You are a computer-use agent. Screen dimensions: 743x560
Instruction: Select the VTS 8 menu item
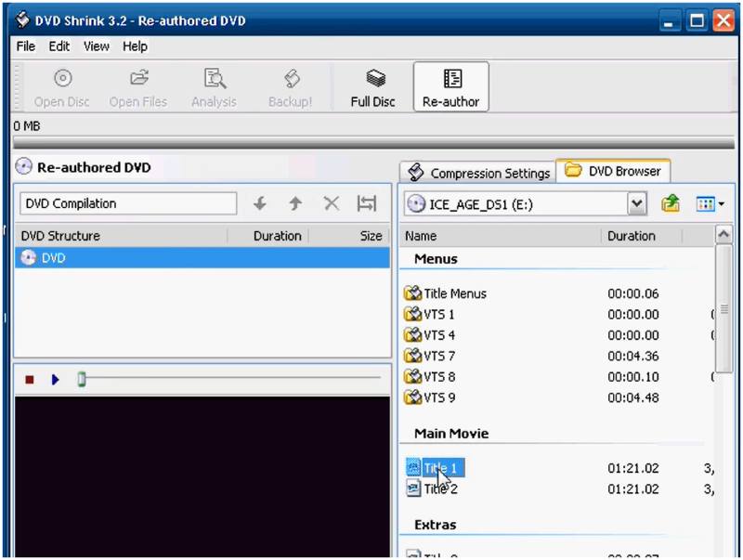429,377
